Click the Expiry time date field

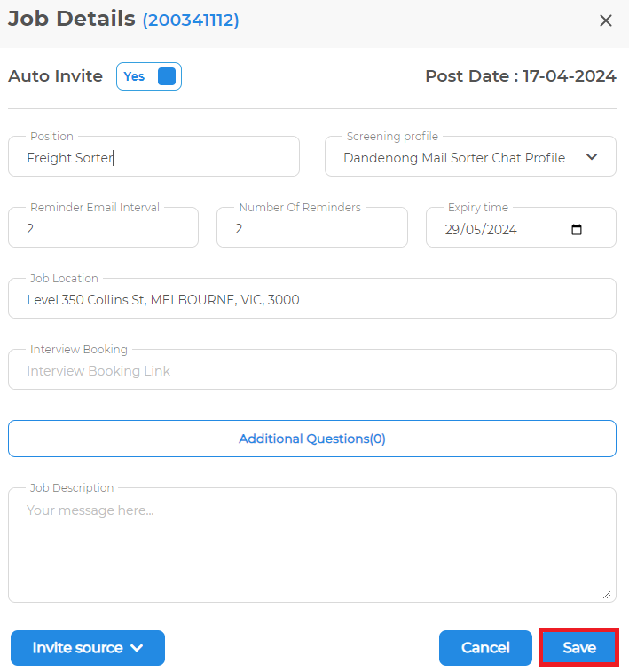pos(521,227)
